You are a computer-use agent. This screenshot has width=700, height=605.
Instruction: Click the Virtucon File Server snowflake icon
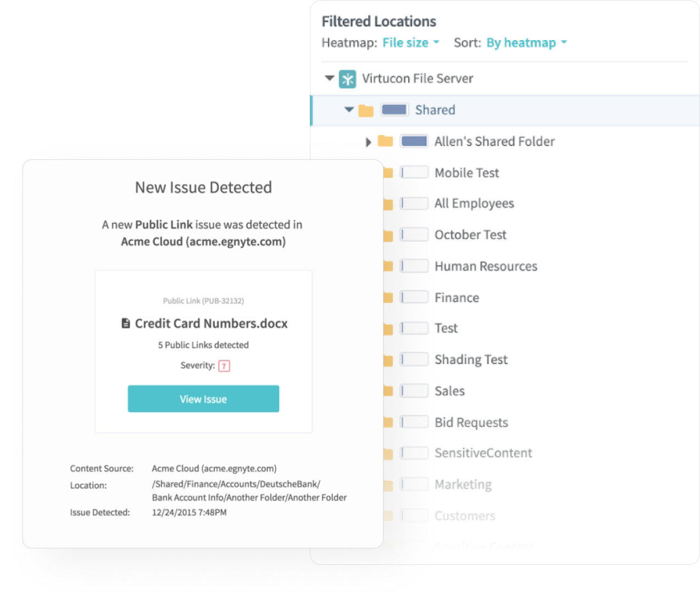click(347, 79)
